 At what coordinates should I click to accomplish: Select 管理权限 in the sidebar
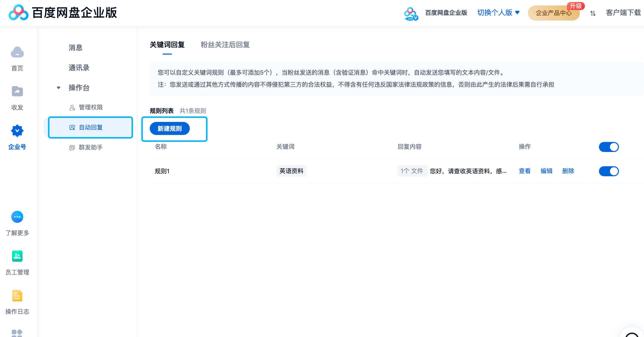tap(90, 107)
